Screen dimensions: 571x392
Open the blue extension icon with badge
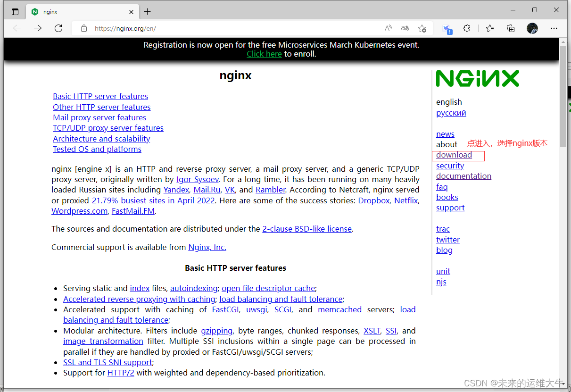(448, 29)
